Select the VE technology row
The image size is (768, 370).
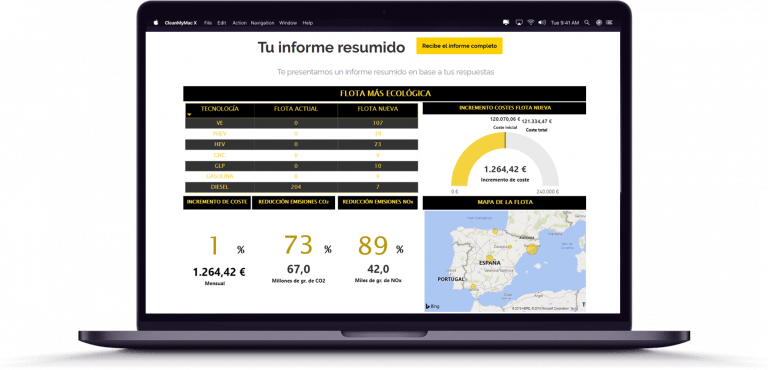coord(302,123)
